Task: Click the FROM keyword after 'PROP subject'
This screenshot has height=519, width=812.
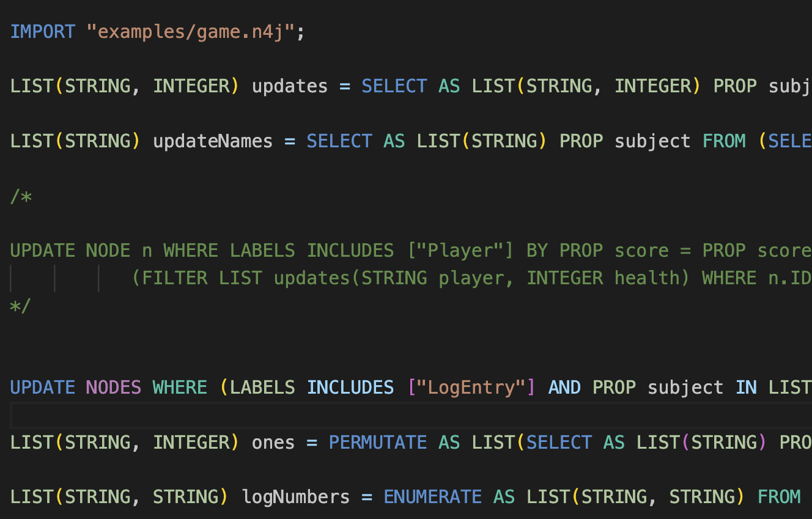Action: (724, 141)
